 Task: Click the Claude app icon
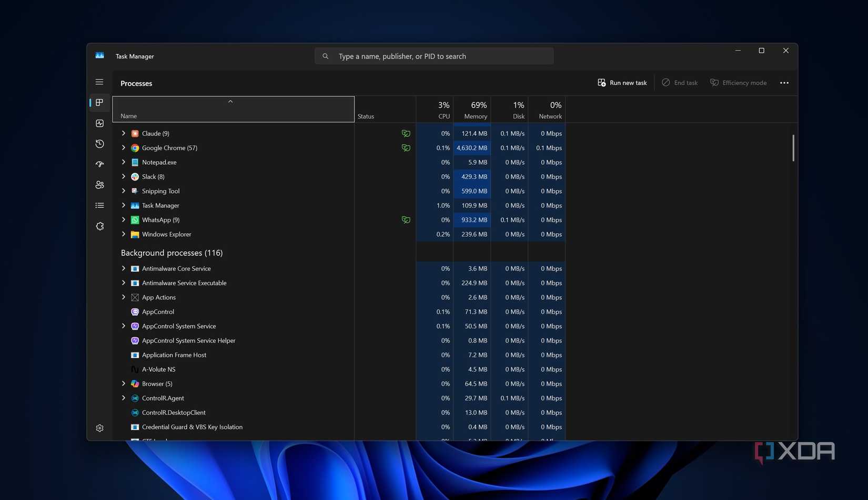pyautogui.click(x=135, y=134)
